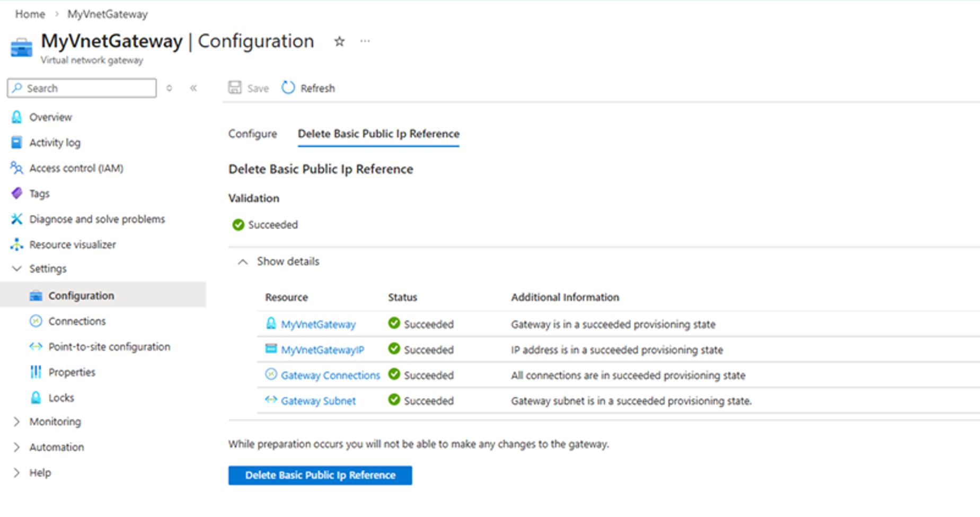This screenshot has height=517, width=980.
Task: Select the Tags icon
Action: [x=16, y=193]
